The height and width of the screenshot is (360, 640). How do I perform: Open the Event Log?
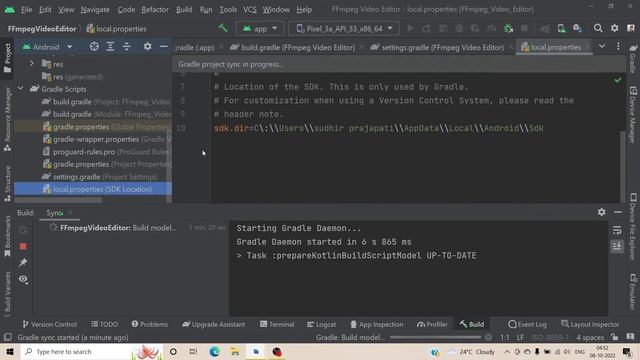pyautogui.click(x=527, y=324)
